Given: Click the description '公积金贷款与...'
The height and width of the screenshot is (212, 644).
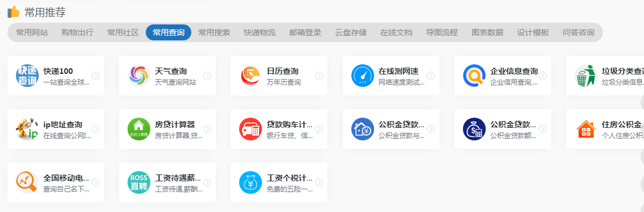Looking at the screenshot, I should (x=401, y=135).
